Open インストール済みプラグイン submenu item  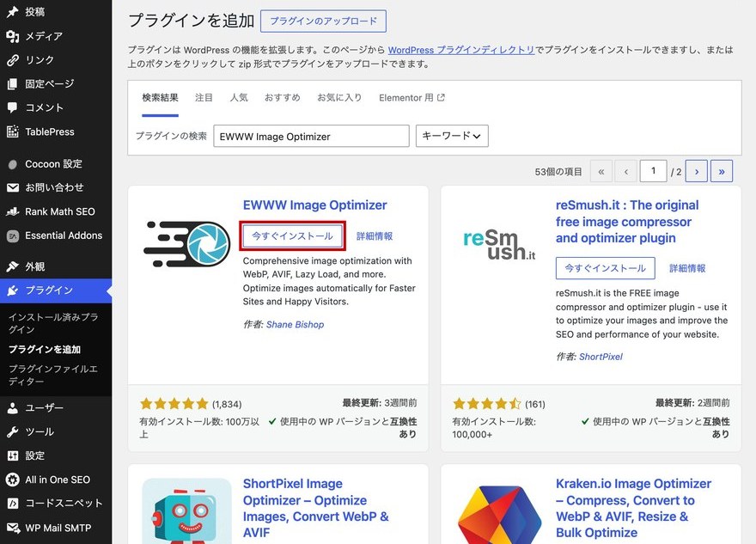pyautogui.click(x=53, y=323)
